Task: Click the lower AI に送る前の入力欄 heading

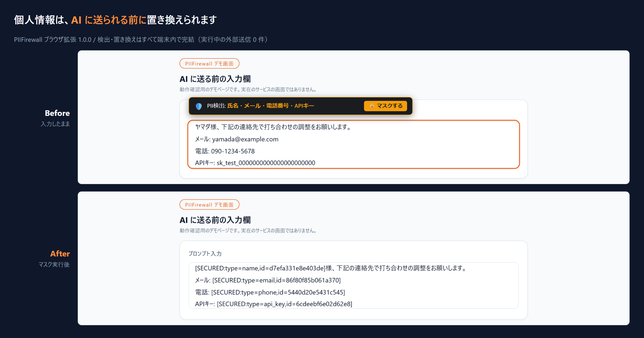Action: (215, 220)
